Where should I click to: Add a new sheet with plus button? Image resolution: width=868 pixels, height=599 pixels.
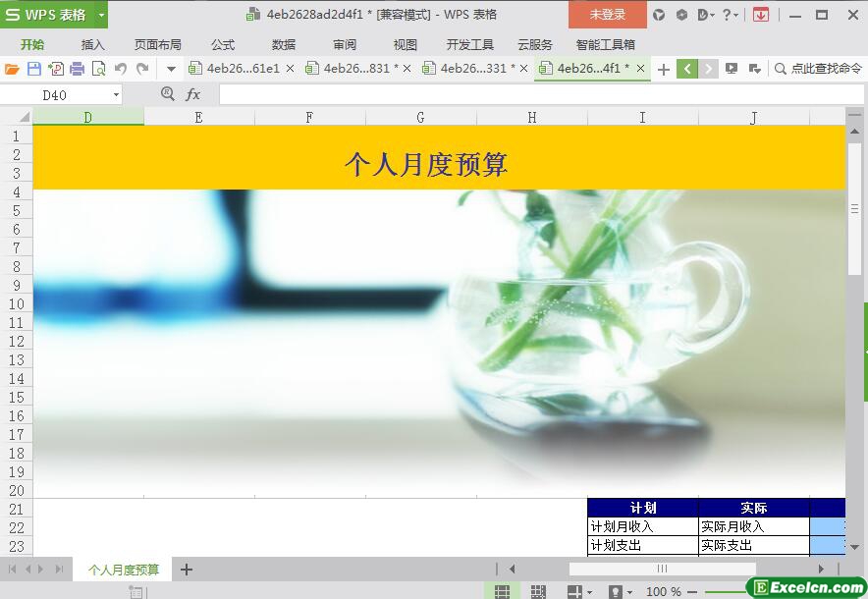pos(187,570)
